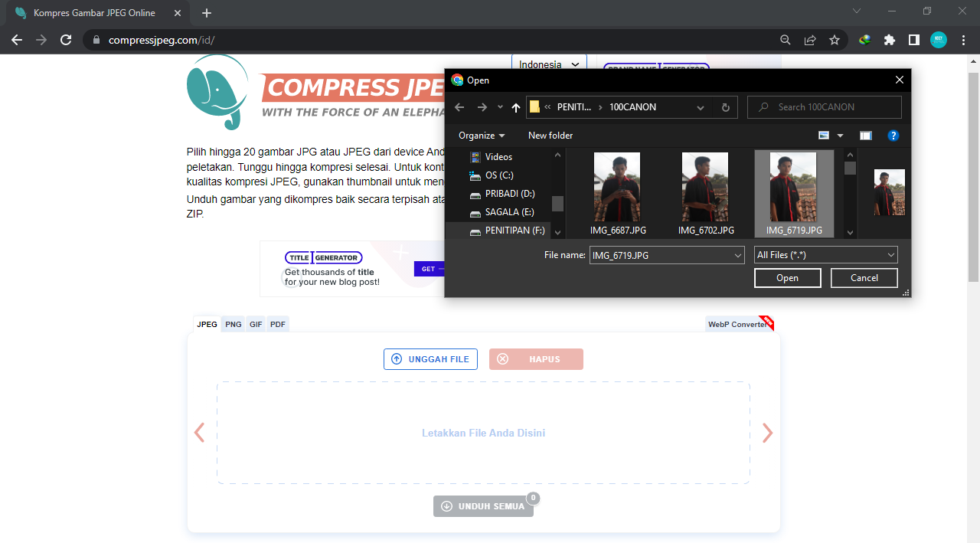This screenshot has width=980, height=543.
Task: Cancel the file Open dialog
Action: click(864, 278)
